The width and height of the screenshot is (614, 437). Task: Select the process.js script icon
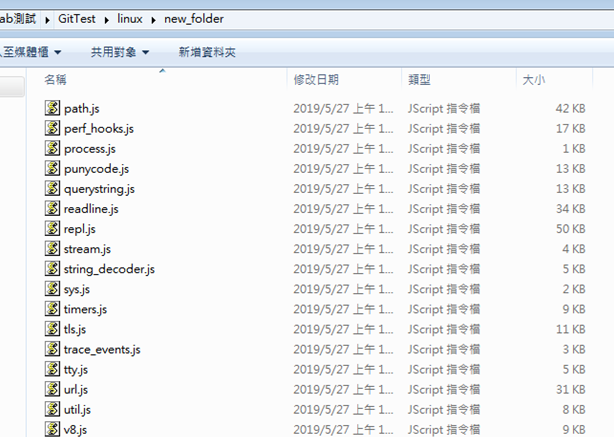pyautogui.click(x=53, y=148)
